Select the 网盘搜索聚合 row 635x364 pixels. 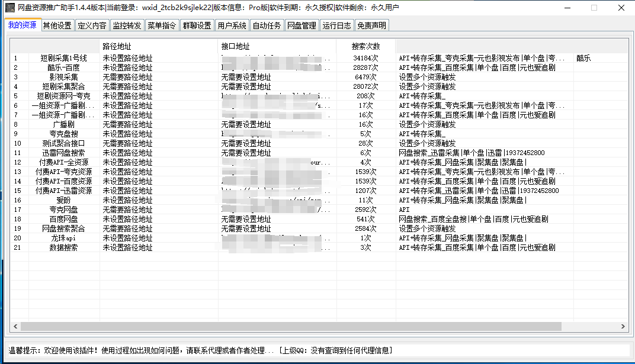pyautogui.click(x=63, y=228)
